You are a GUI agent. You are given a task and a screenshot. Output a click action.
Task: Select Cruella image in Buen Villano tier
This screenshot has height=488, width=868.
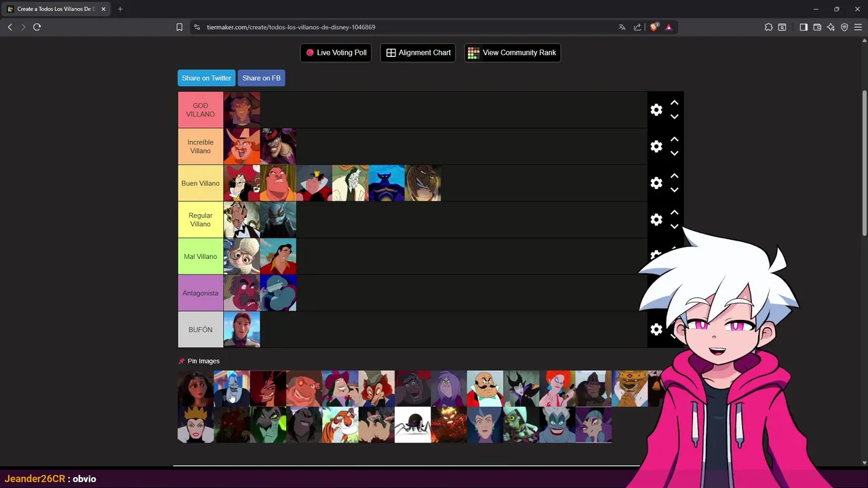coord(350,183)
